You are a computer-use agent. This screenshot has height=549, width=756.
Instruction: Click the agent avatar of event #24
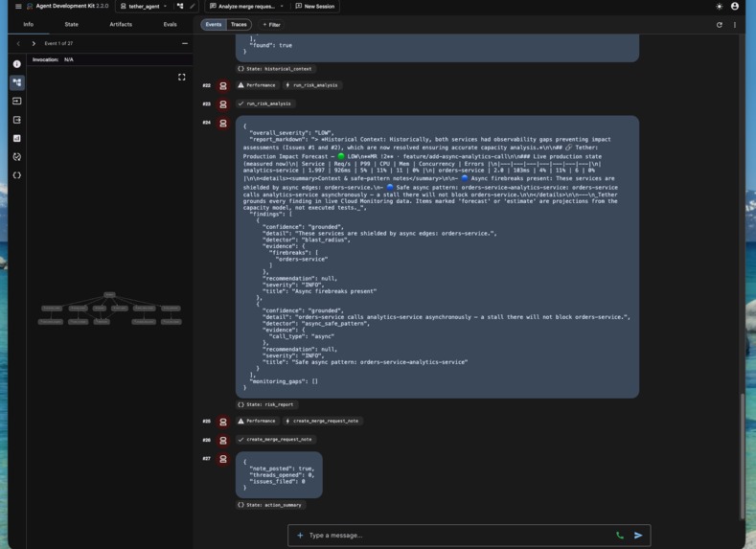tap(222, 124)
